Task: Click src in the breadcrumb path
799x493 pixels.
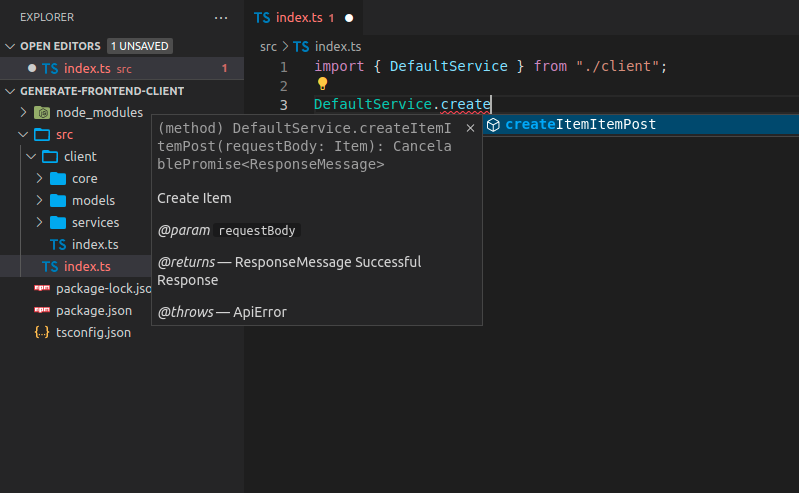Action: click(268, 47)
